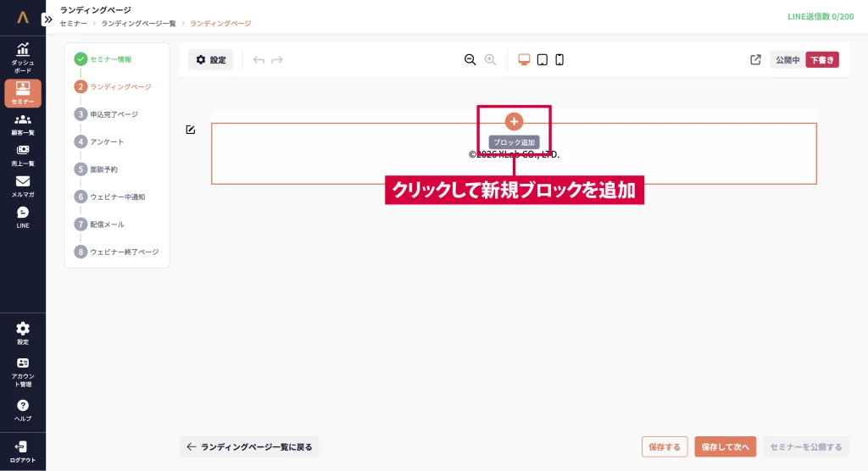Open 設定 button in editor toolbar
The width and height of the screenshot is (868, 471).
(210, 60)
